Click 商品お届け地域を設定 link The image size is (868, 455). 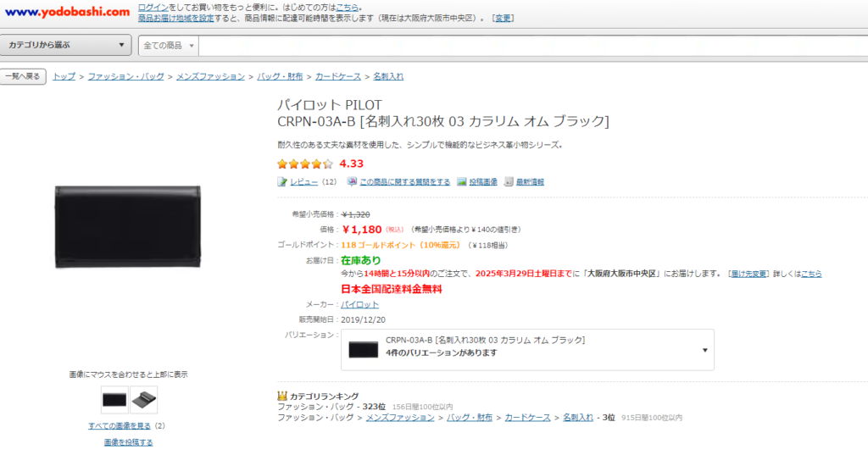click(176, 19)
